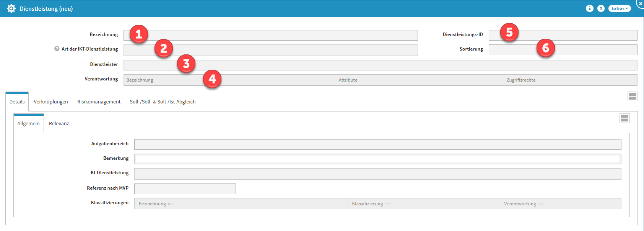Open the Soll-/Soll- & Soll-/Ist-Abgleich tab
This screenshot has height=231, width=644.
tap(163, 102)
